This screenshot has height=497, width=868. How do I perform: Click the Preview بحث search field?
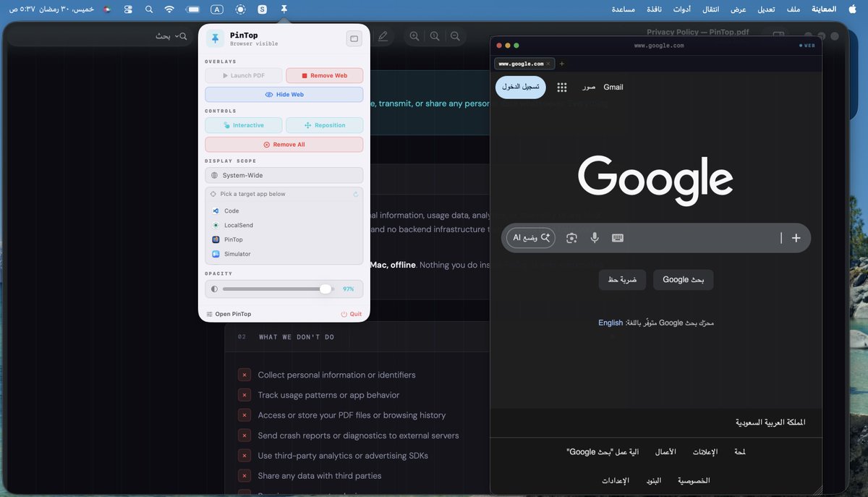(x=101, y=35)
